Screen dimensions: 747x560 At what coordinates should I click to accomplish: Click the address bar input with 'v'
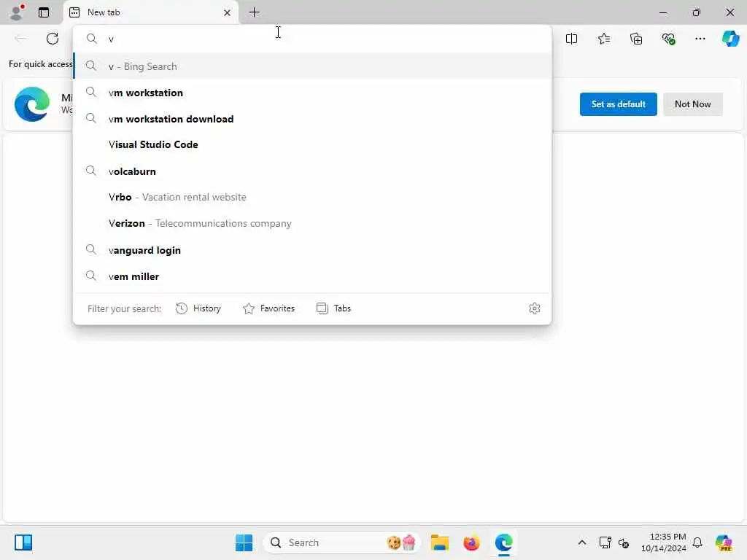coord(312,39)
